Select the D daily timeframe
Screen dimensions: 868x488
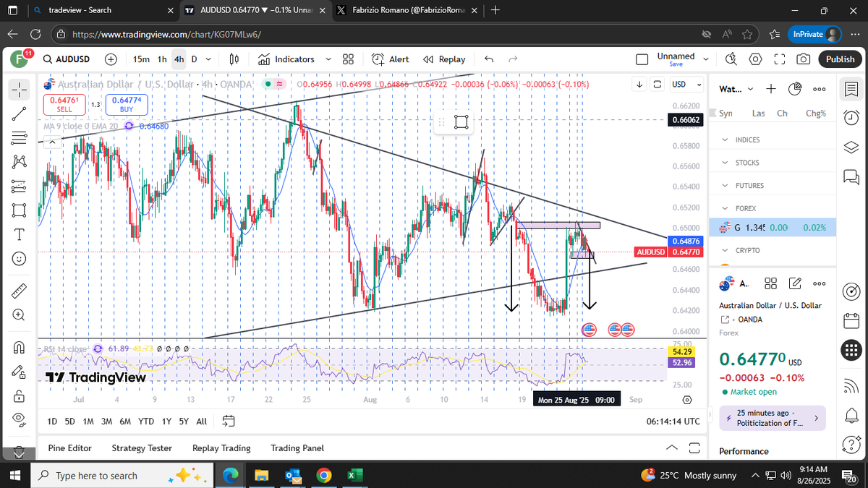tap(194, 59)
